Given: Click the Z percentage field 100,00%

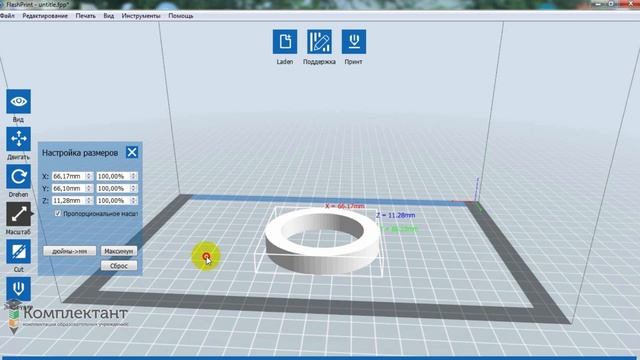Looking at the screenshot, I should coord(113,201).
